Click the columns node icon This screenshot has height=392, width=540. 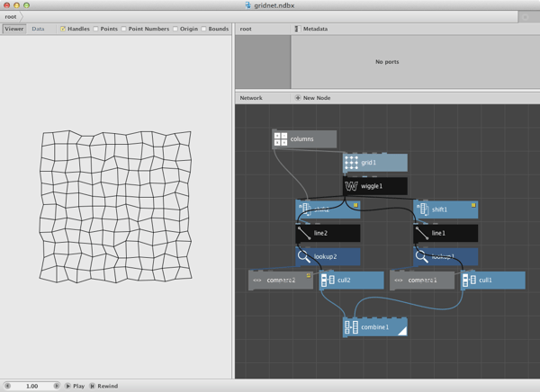click(281, 139)
